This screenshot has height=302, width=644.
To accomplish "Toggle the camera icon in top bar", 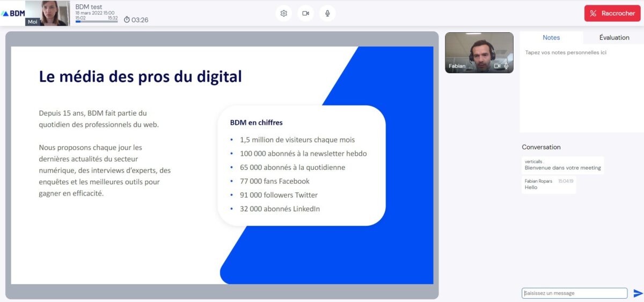I will 305,13.
